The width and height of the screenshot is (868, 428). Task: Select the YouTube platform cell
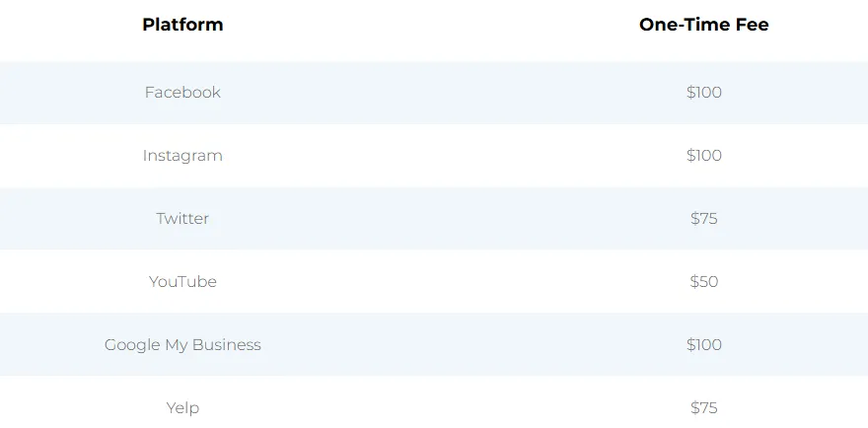coord(182,281)
